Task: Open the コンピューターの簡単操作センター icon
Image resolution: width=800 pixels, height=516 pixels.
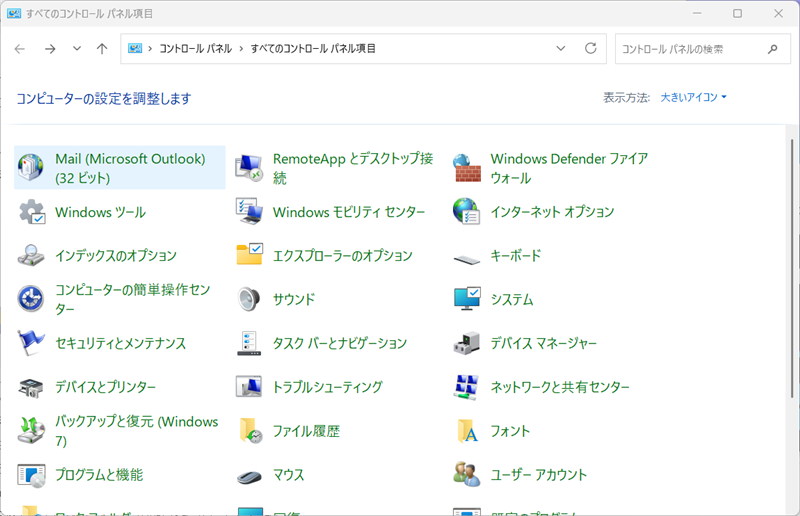Action: 31,299
